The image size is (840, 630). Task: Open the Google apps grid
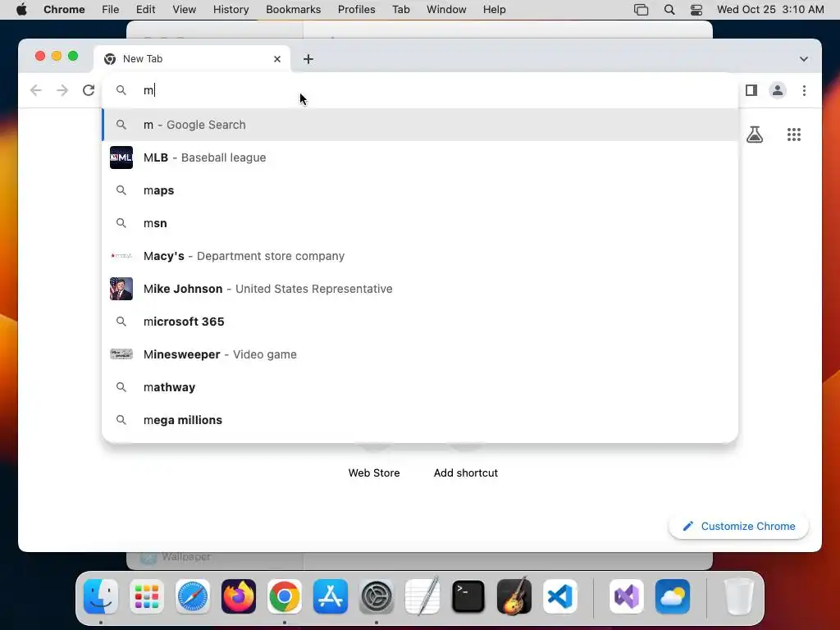coord(794,135)
